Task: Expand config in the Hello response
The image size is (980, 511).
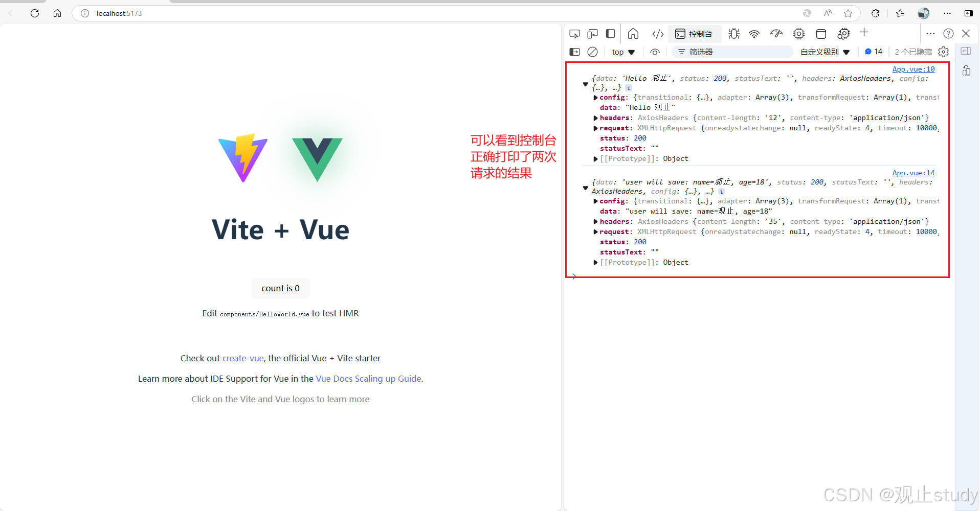Action: coord(595,98)
